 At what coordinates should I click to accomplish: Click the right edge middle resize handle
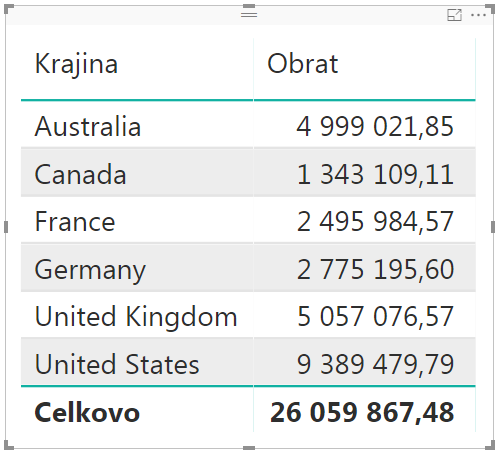tap(493, 227)
